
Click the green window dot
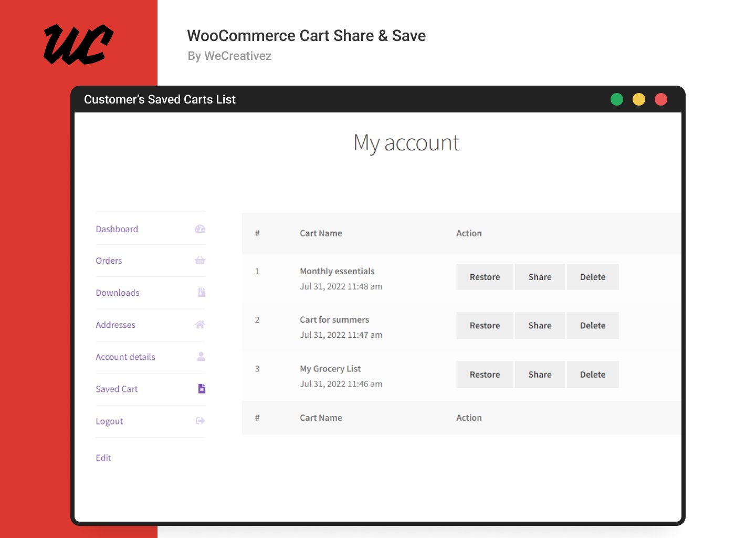coord(617,99)
